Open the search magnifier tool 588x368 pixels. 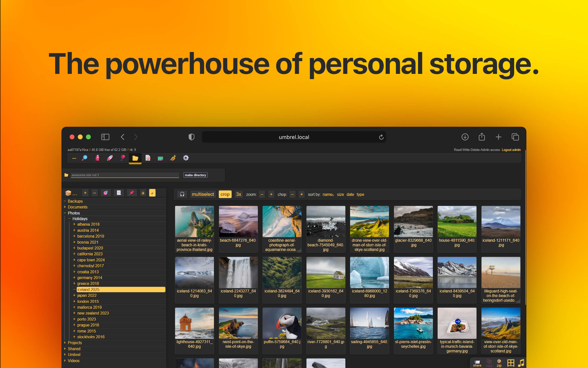pyautogui.click(x=85, y=158)
